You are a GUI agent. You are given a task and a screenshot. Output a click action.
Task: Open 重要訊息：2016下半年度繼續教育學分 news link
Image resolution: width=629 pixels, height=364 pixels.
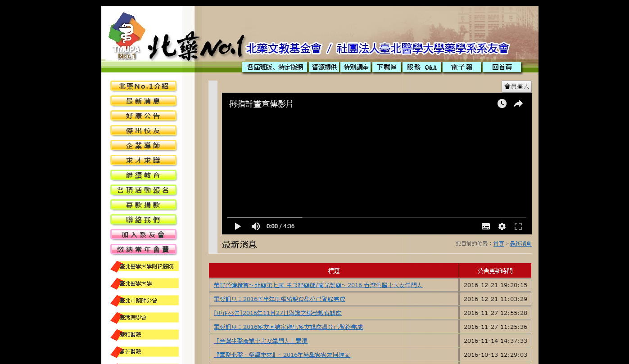coord(279,299)
